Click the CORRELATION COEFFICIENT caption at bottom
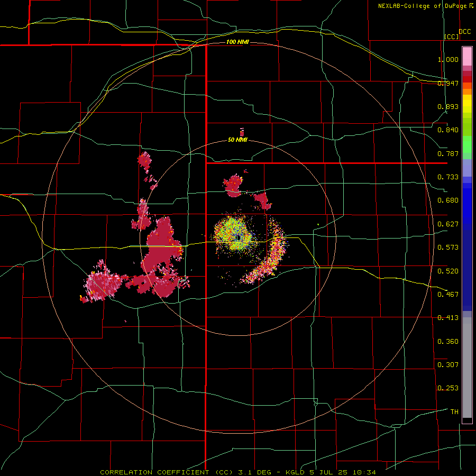This screenshot has height=476, width=476. tap(237, 472)
